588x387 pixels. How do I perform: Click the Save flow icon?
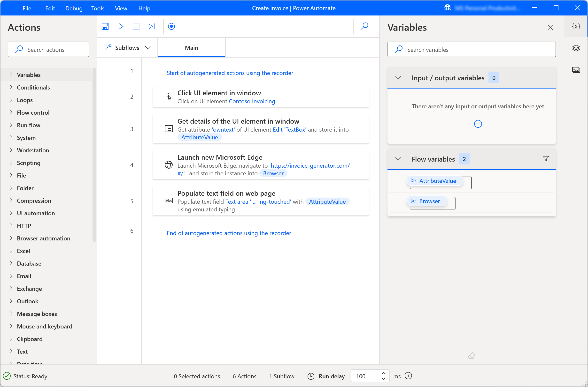pos(105,26)
